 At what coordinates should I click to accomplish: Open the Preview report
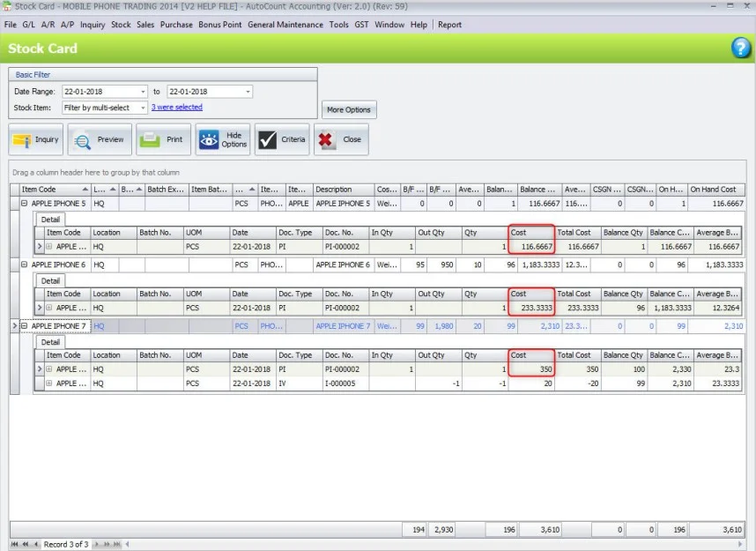click(x=100, y=139)
